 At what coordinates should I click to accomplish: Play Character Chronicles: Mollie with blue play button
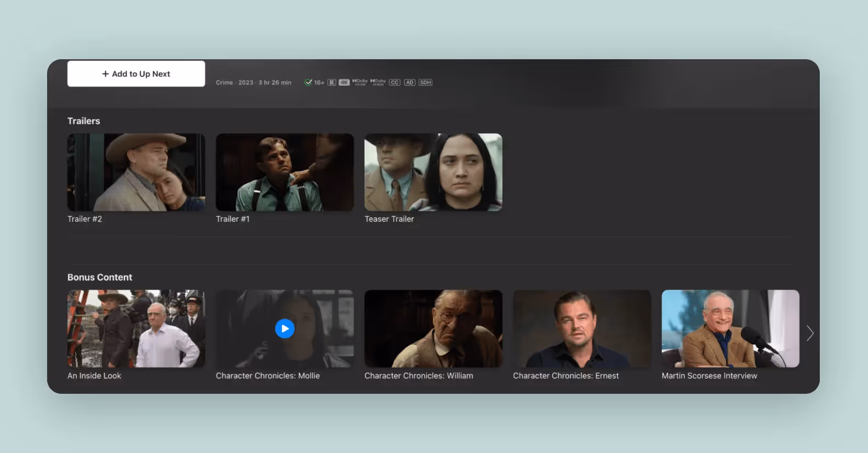(x=284, y=329)
